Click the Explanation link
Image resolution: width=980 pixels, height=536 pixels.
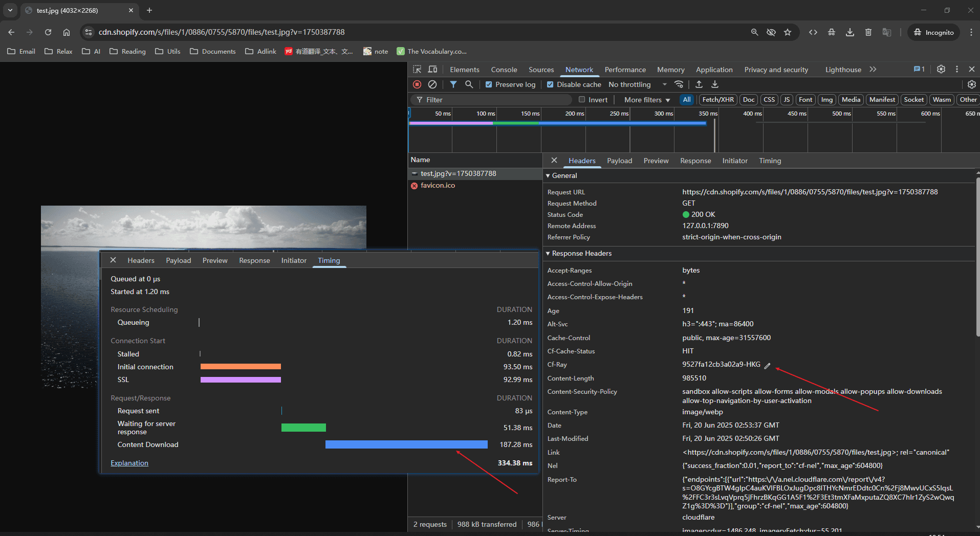tap(129, 463)
